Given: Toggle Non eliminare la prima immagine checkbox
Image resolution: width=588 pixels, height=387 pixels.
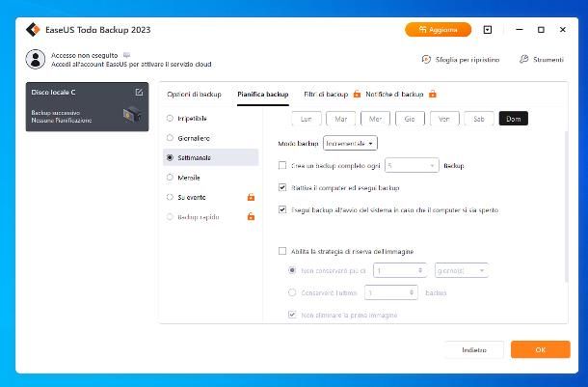Looking at the screenshot, I should tap(292, 315).
